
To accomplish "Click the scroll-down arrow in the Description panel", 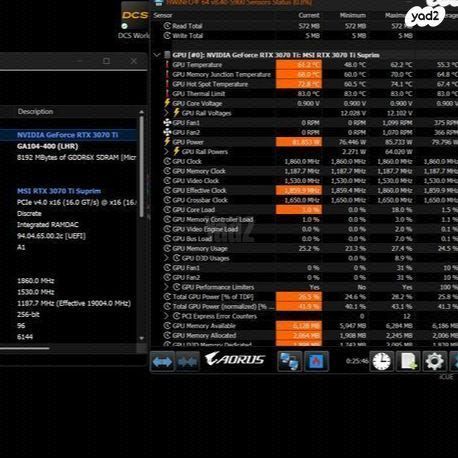I will (141, 338).
